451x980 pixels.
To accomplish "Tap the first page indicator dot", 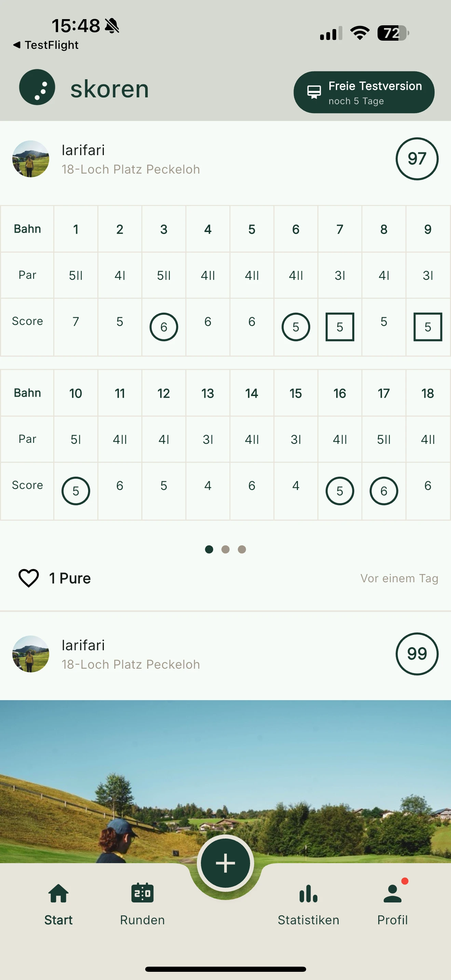I will (x=209, y=549).
